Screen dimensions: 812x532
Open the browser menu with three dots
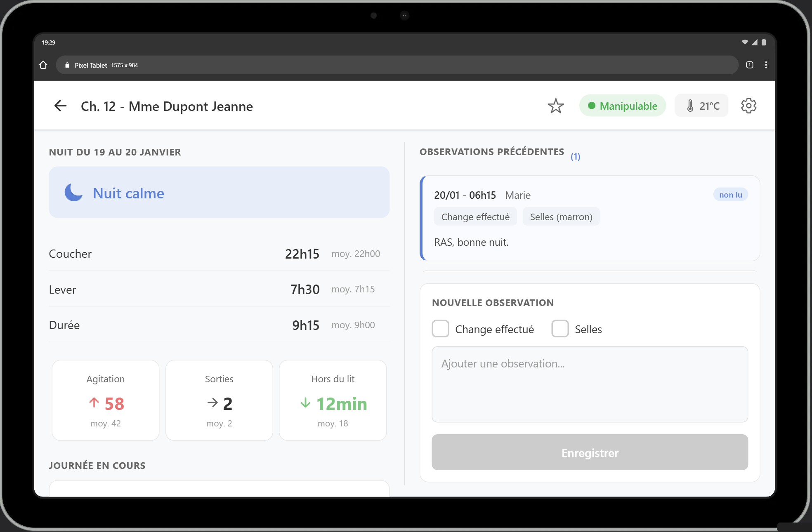(x=766, y=65)
